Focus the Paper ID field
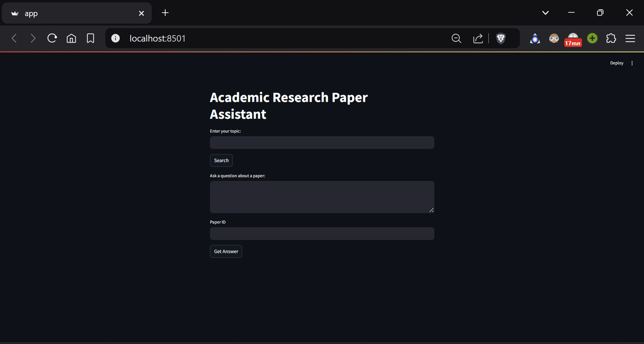Viewport: 644px width, 344px height. (x=322, y=234)
